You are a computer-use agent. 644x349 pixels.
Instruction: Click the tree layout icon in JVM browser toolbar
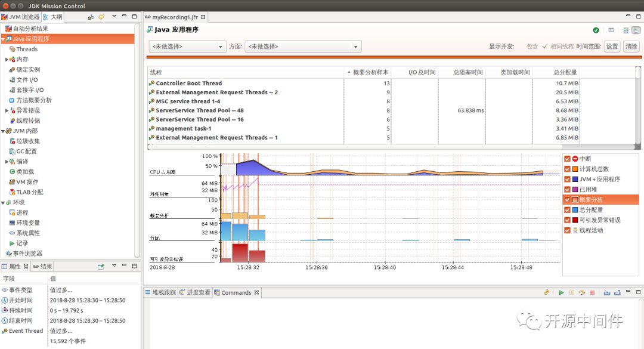point(91,17)
